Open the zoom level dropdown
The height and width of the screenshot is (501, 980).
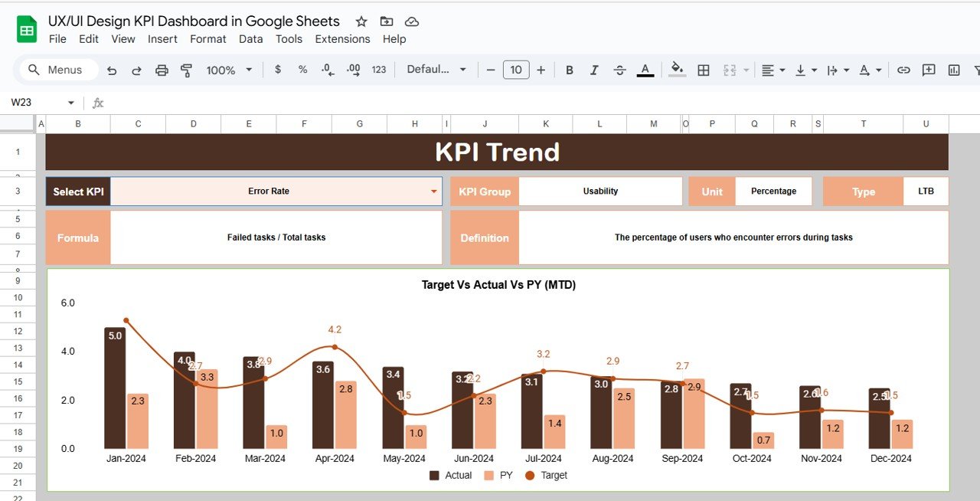(x=229, y=70)
